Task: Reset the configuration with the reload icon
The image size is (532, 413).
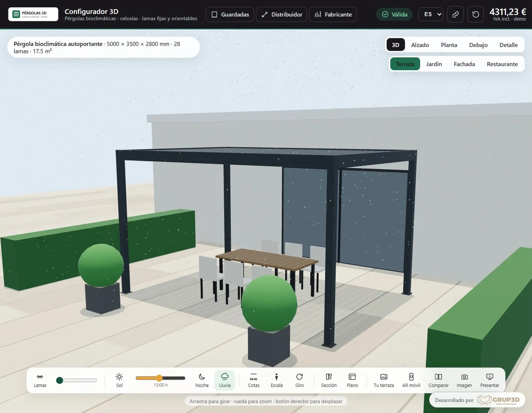Action: point(475,14)
